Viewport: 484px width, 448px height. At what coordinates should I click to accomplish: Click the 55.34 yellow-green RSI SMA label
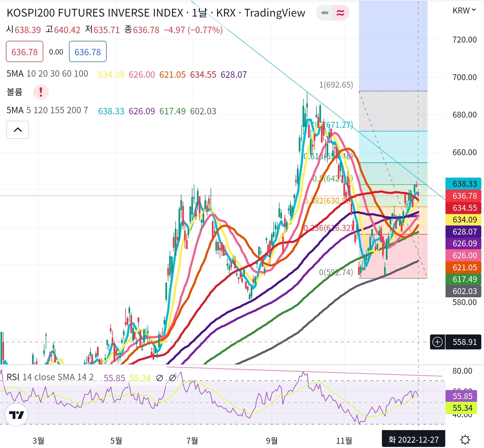click(461, 408)
